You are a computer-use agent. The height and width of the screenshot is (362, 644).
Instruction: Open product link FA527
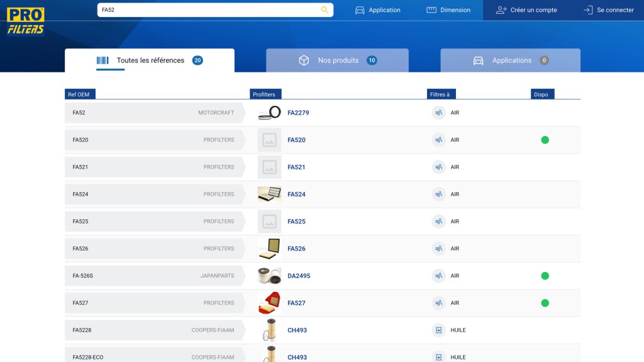pos(297,303)
